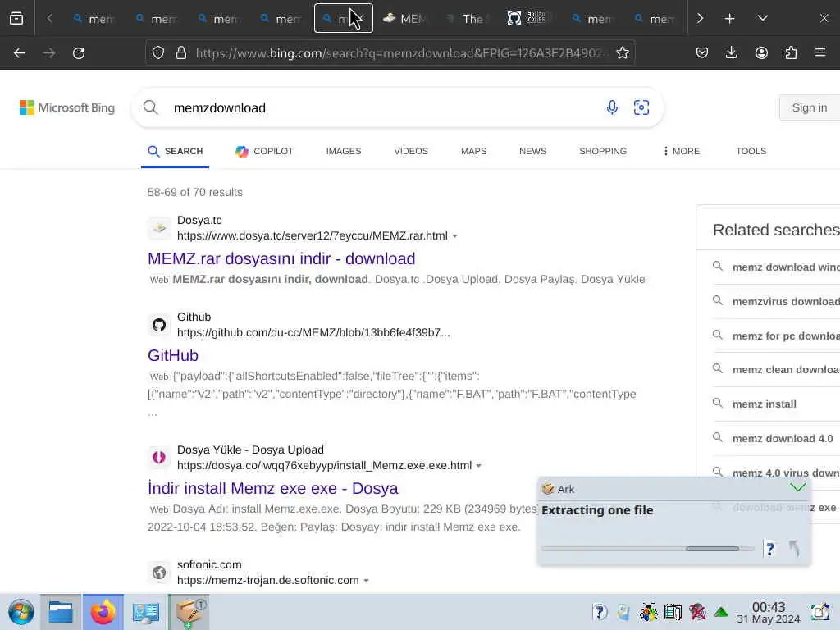Switch to the MEM tab with hat icon
The width and height of the screenshot is (840, 630).
[x=405, y=18]
